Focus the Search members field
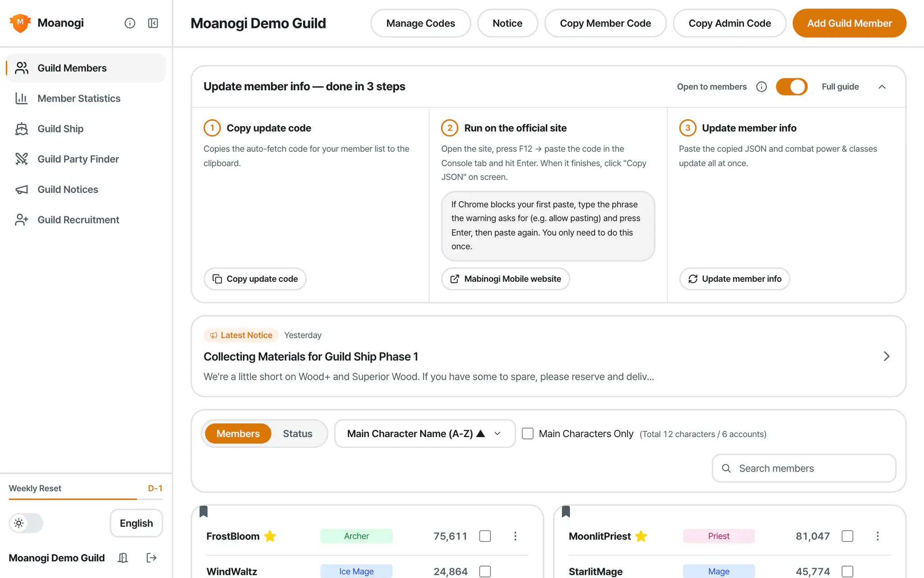Image resolution: width=924 pixels, height=578 pixels. [x=804, y=468]
